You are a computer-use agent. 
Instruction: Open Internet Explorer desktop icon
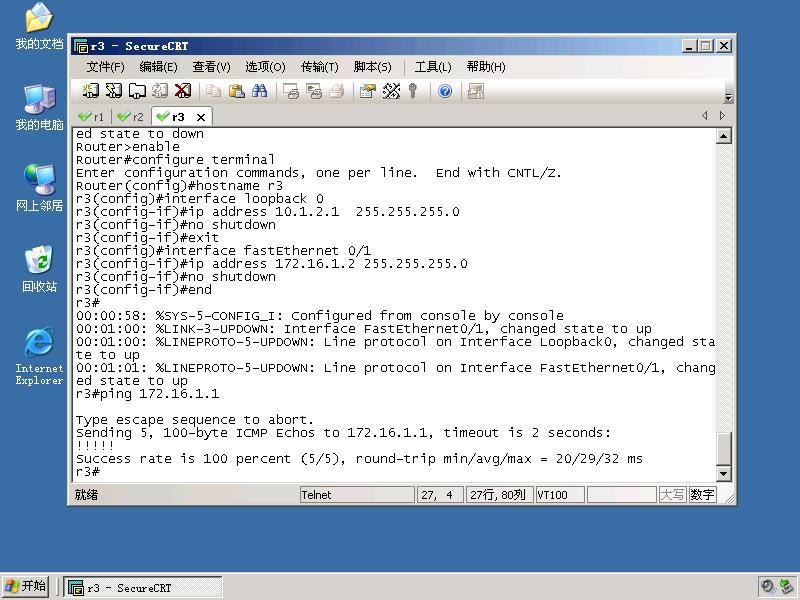[x=39, y=356]
